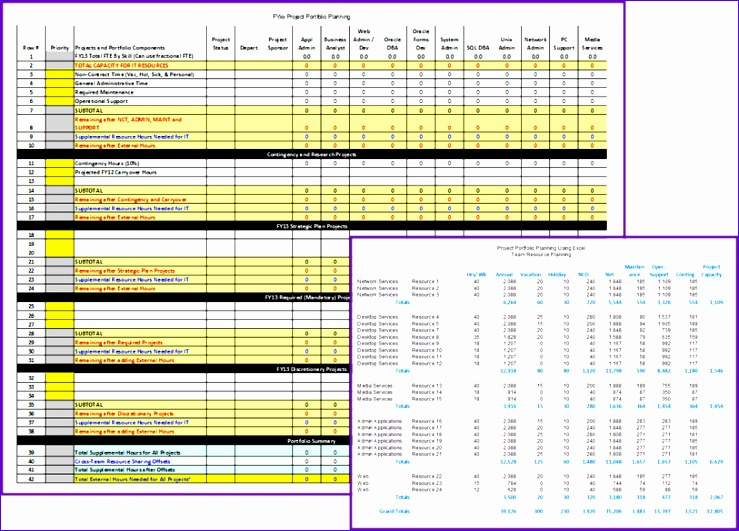The width and height of the screenshot is (739, 531).
Task: Select "Resource 24" in the Web group
Action: click(x=427, y=490)
